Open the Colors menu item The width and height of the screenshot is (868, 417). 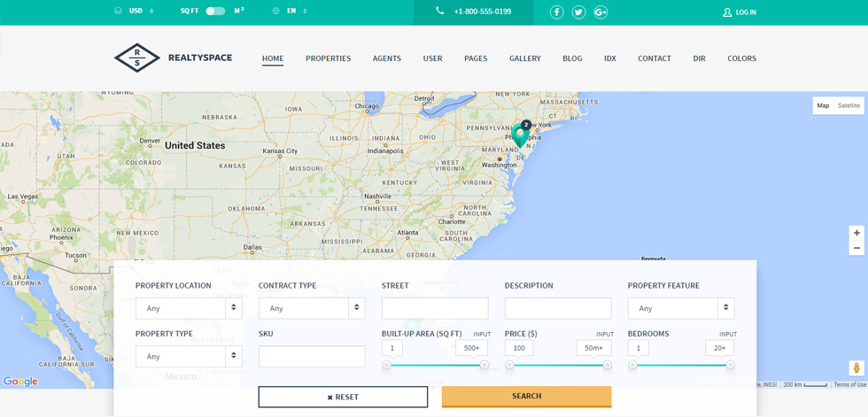(742, 58)
